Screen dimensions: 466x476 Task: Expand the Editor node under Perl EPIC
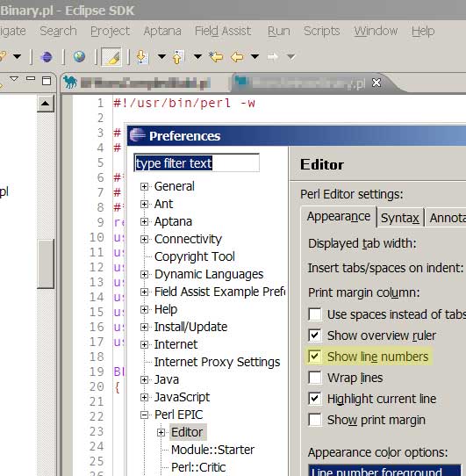(x=161, y=432)
